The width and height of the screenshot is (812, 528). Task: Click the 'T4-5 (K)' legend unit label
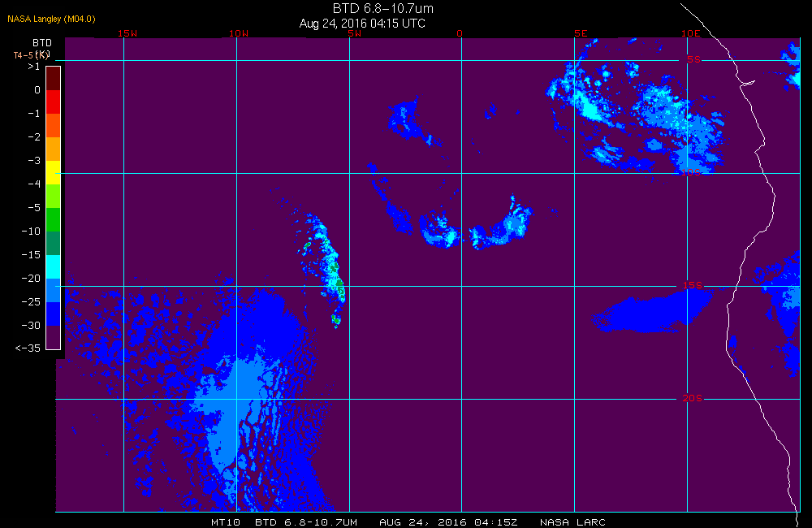(31, 55)
